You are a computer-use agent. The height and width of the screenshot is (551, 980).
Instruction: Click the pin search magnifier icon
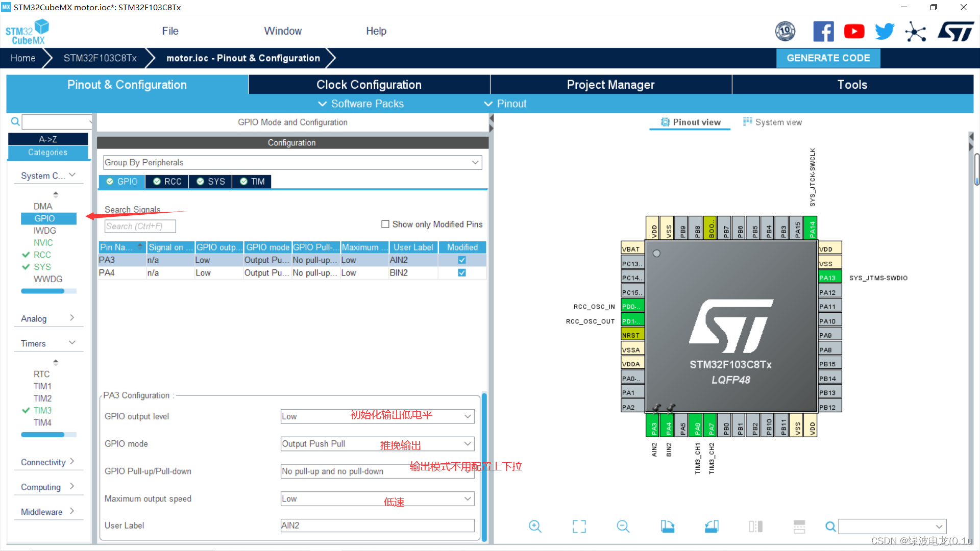click(x=830, y=526)
